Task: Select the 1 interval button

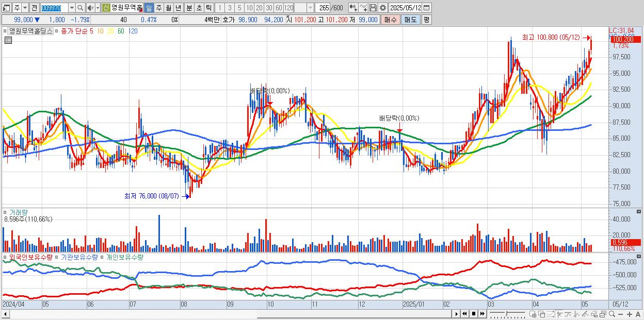Action: pos(219,8)
